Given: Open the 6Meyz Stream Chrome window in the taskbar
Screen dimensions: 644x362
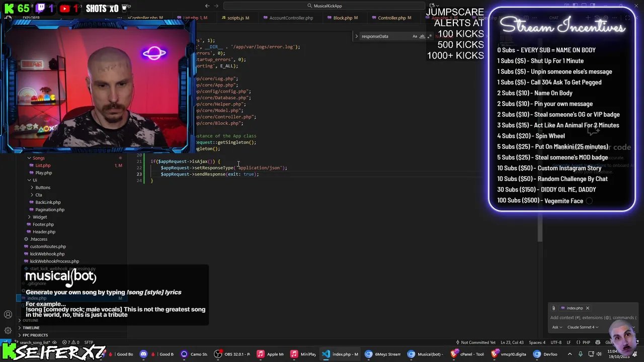Looking at the screenshot, I should 383,354.
